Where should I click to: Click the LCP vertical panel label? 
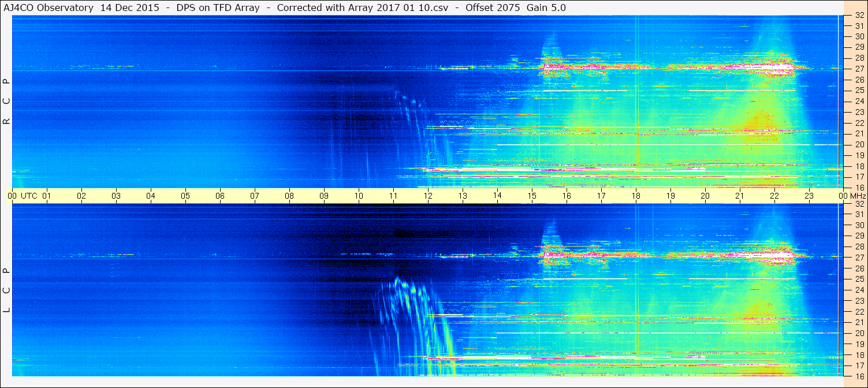7,290
